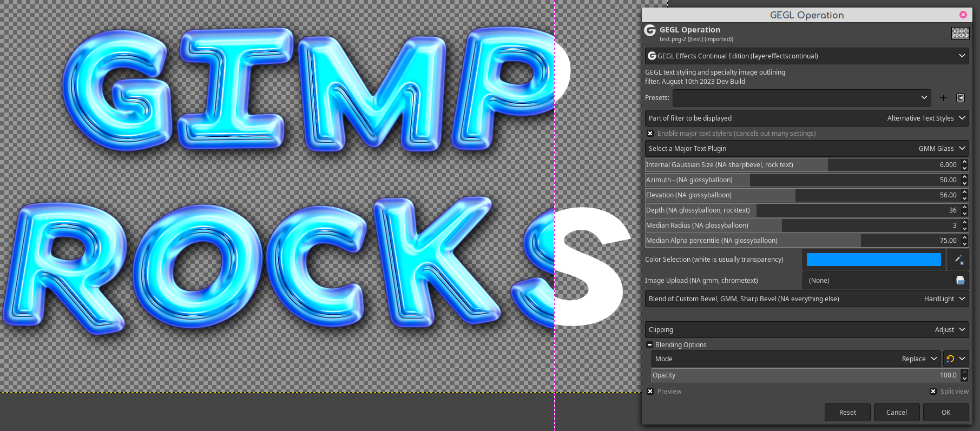This screenshot has height=431, width=980.
Task: Open the manage presets menu icon
Action: 961,98
